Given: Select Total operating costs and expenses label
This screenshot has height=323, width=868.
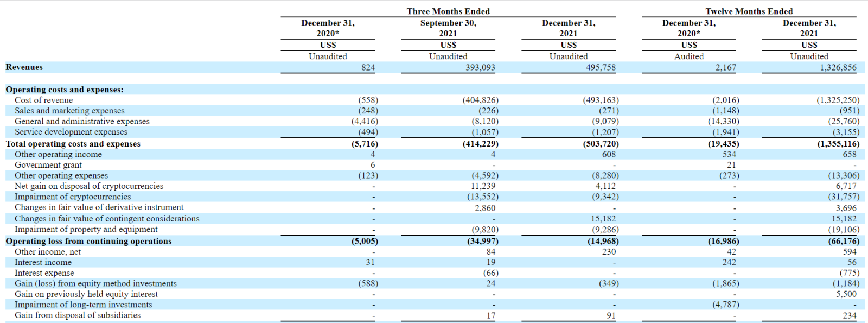Looking at the screenshot, I should click(73, 144).
